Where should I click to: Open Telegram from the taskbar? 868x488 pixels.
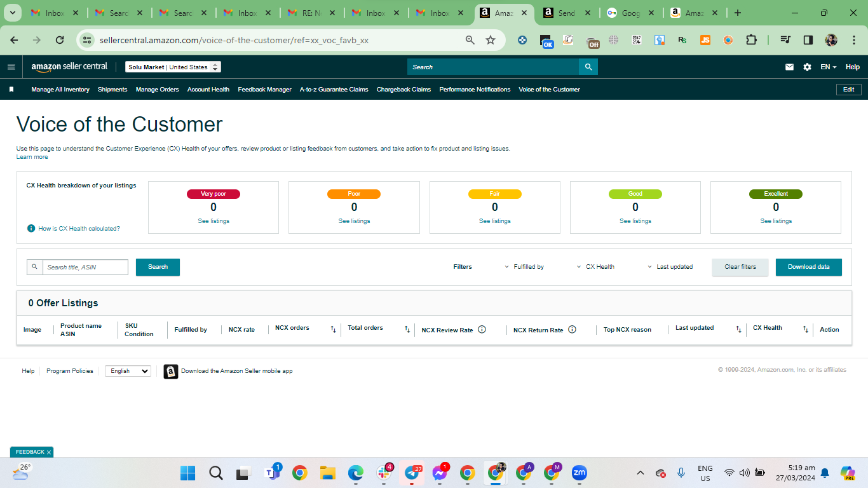point(412,473)
